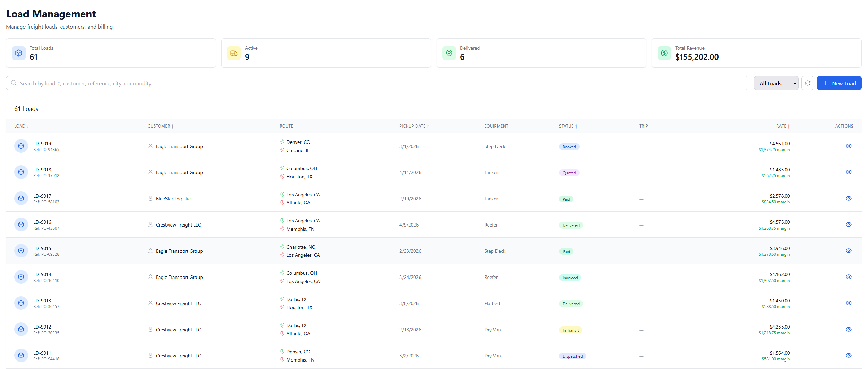The height and width of the screenshot is (369, 868).
Task: Click the $1,218.75 margin text
Action: tap(774, 333)
